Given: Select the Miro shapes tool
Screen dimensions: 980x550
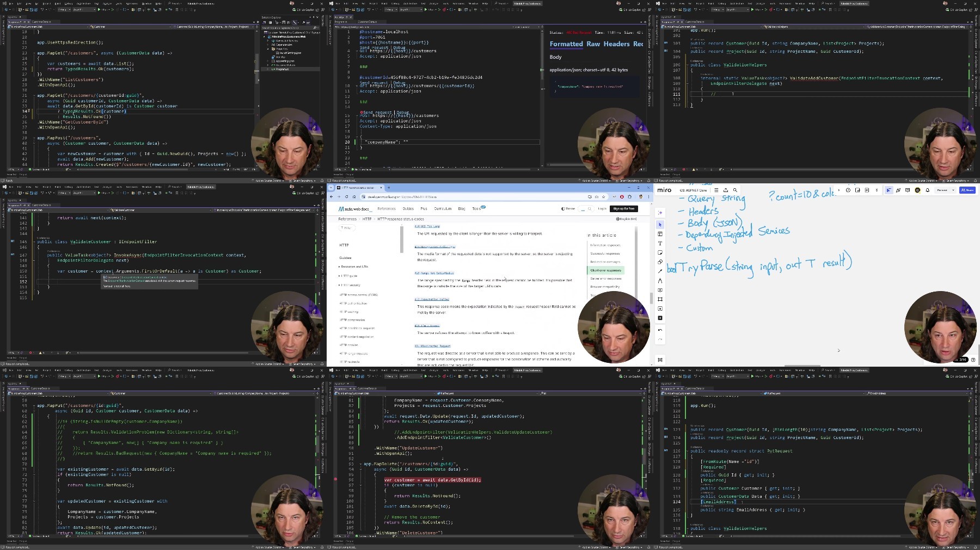Looking at the screenshot, I should [660, 262].
